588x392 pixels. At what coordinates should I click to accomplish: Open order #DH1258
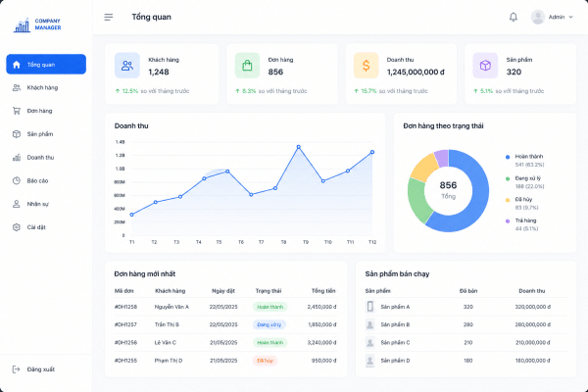click(x=125, y=307)
